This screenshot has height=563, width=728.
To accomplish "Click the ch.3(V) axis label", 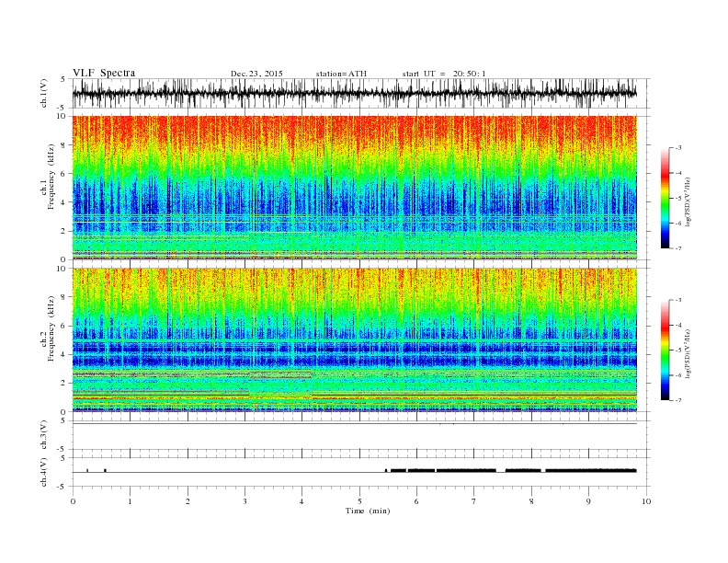I will pyautogui.click(x=43, y=435).
